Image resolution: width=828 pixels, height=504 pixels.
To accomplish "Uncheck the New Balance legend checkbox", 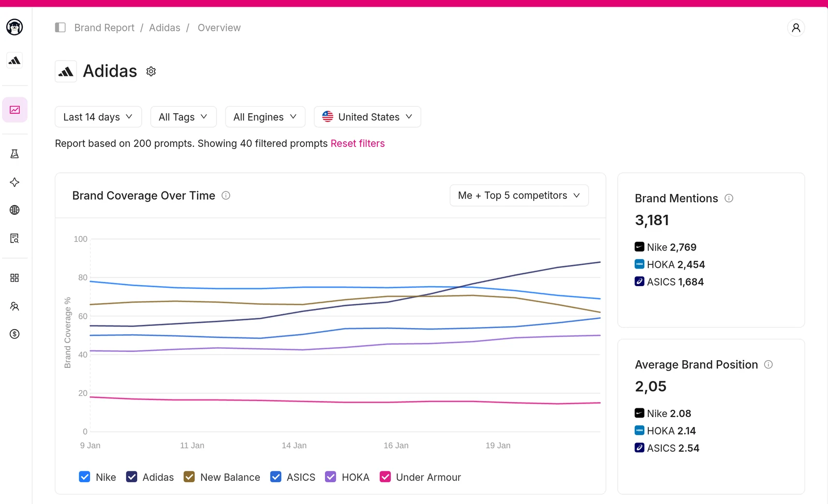I will pyautogui.click(x=189, y=477).
